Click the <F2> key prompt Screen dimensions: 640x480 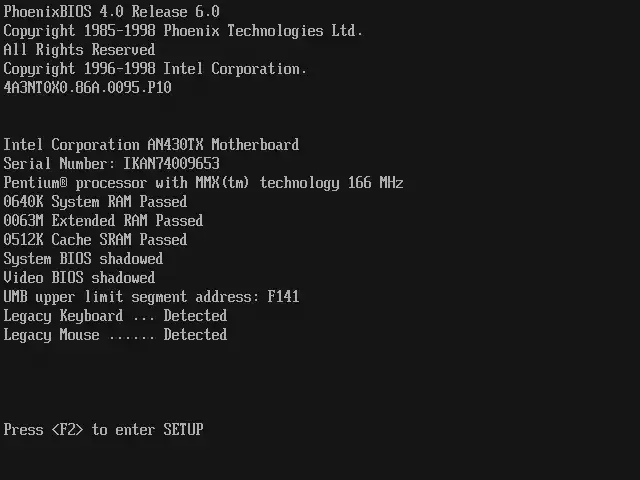click(x=67, y=430)
